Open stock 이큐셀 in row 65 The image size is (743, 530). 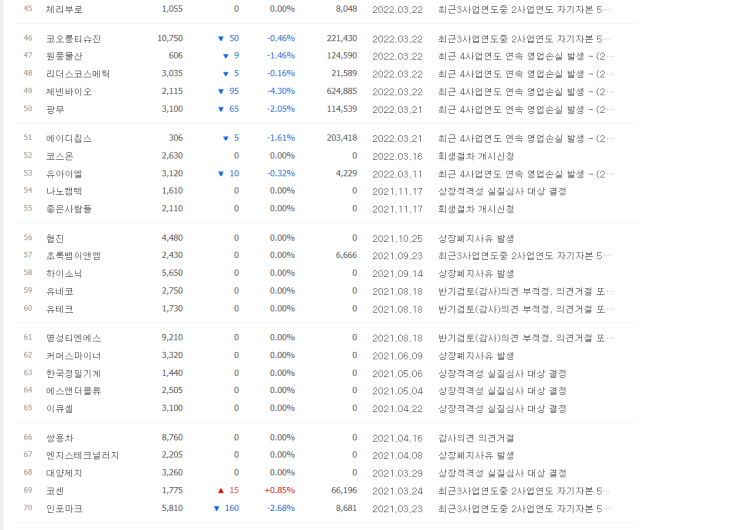pyautogui.click(x=60, y=408)
